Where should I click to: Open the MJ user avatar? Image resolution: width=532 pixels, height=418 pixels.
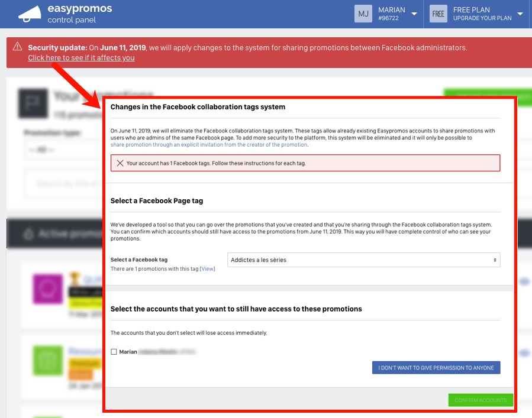363,14
